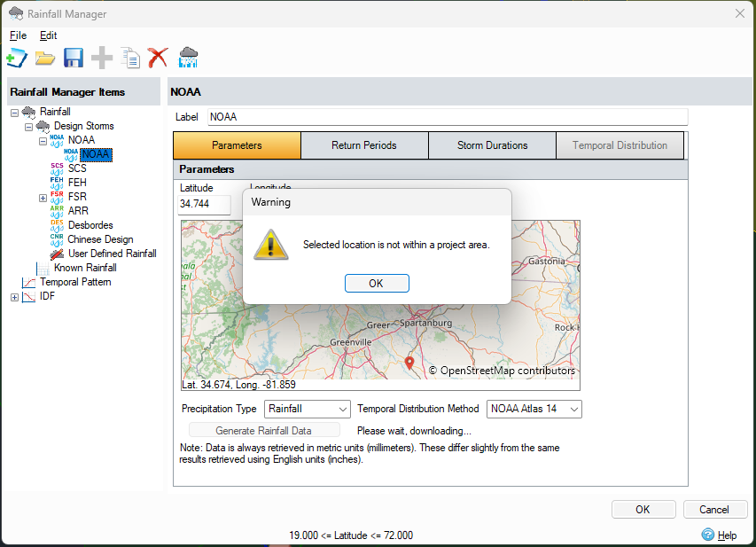
Task: Expand the IDF tree node
Action: point(14,295)
